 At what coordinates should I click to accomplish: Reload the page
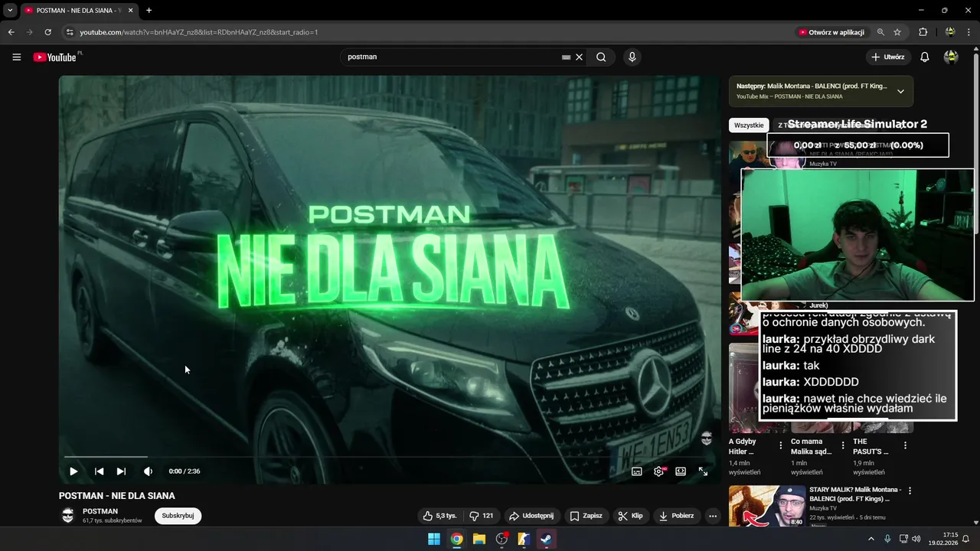(x=47, y=32)
